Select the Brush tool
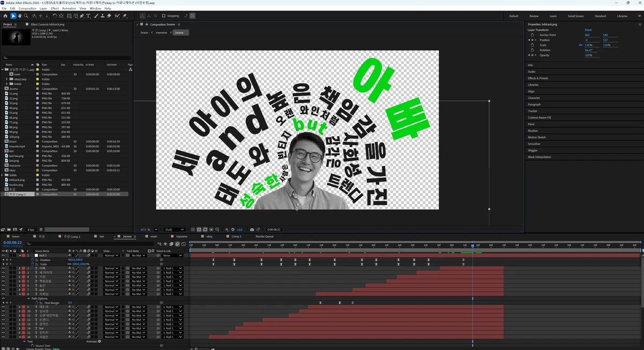 point(96,16)
